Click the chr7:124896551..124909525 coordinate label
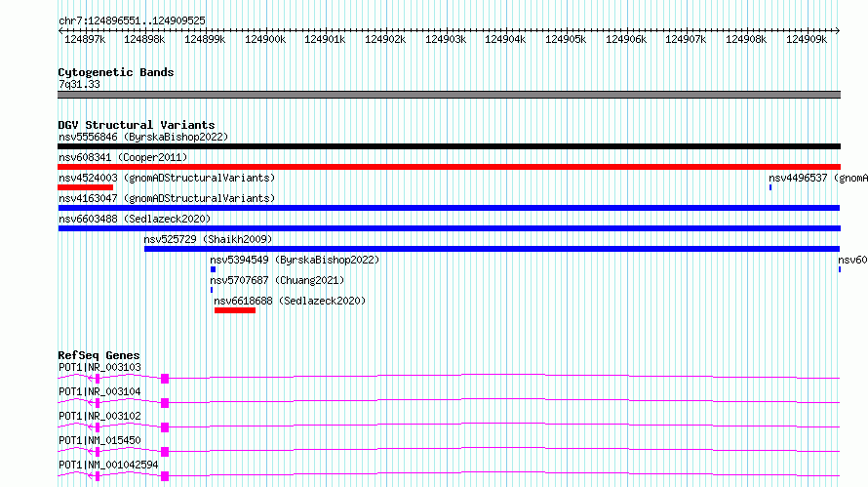 coord(132,20)
